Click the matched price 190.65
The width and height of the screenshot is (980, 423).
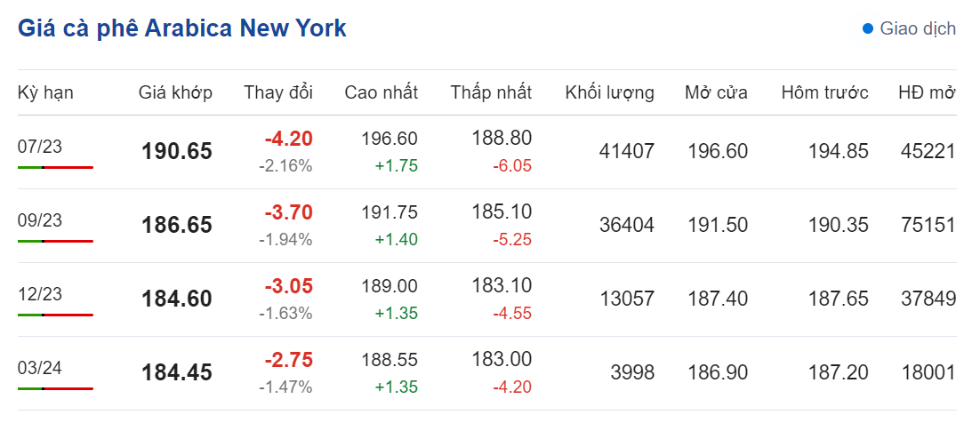click(x=177, y=152)
